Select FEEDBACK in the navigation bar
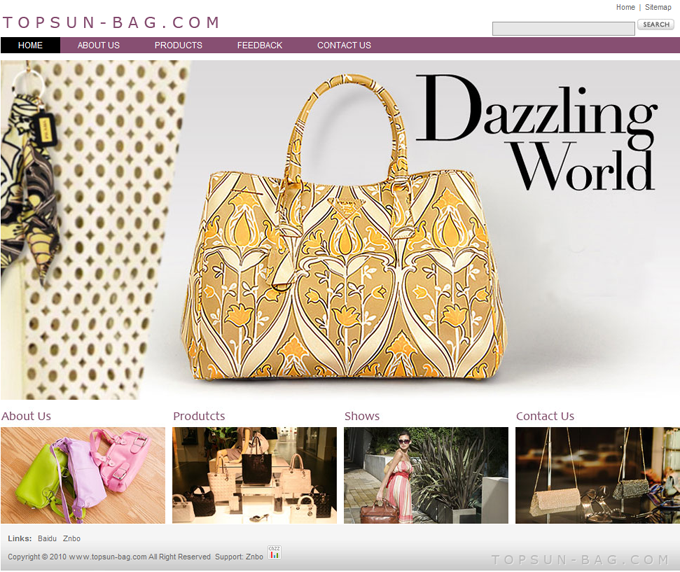680x572 pixels. 259,45
